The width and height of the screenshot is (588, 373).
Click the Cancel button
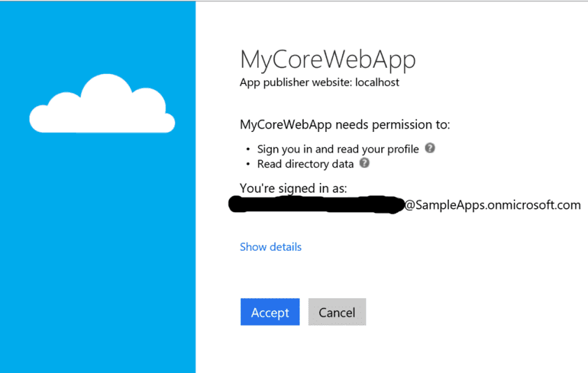337,312
